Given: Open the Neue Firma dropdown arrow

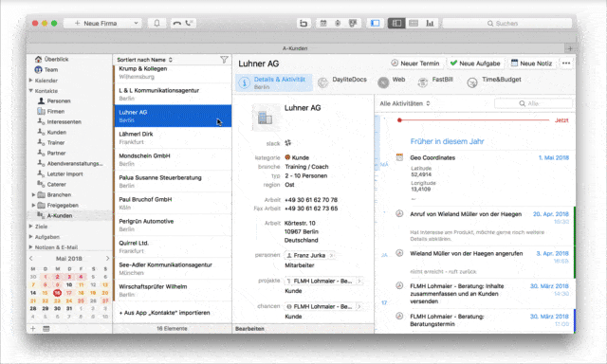Looking at the screenshot, I should (x=136, y=23).
